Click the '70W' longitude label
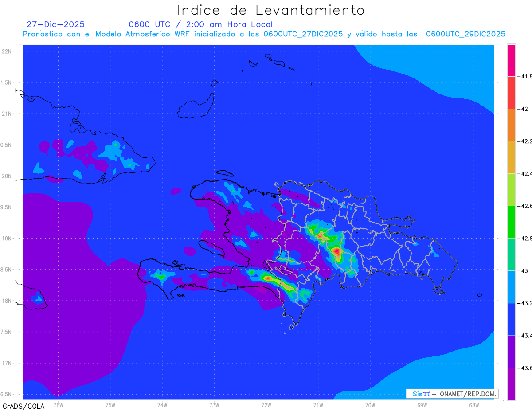This screenshot has width=532, height=411. pos(370,405)
